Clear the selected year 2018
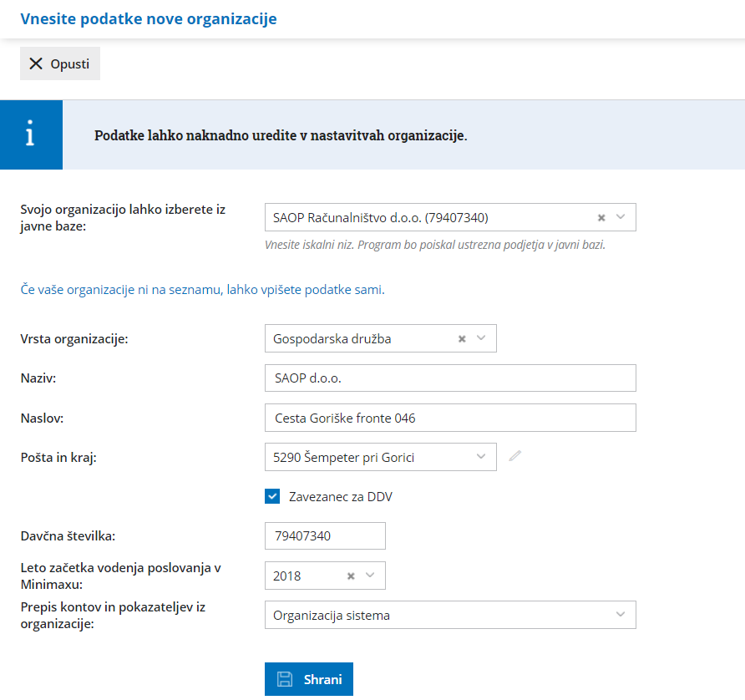 point(352,576)
